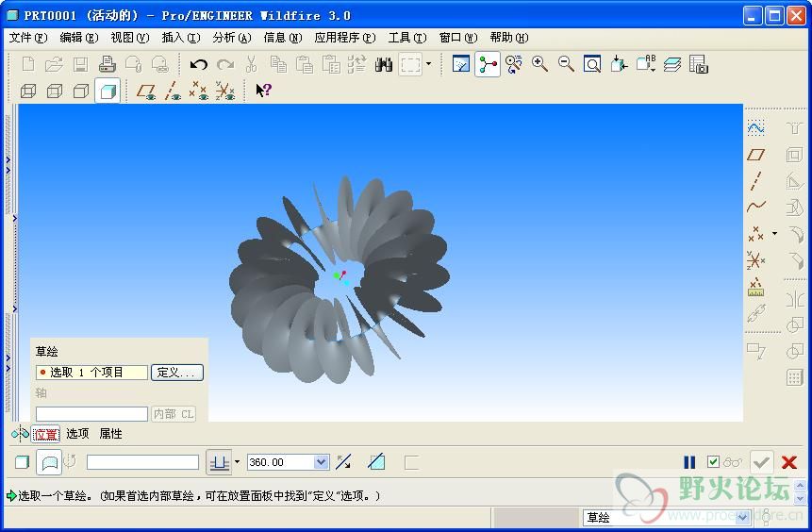Screen dimensions: 812x532
Task: Click the Layers icon in toolbar
Action: click(672, 64)
